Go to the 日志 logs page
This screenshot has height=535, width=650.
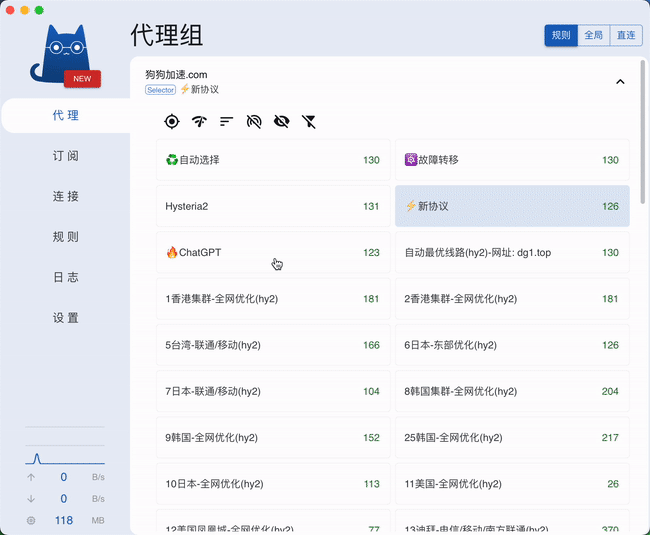(65, 277)
